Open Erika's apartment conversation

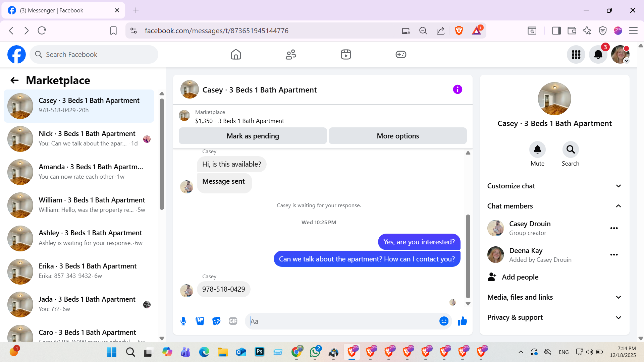(79, 271)
